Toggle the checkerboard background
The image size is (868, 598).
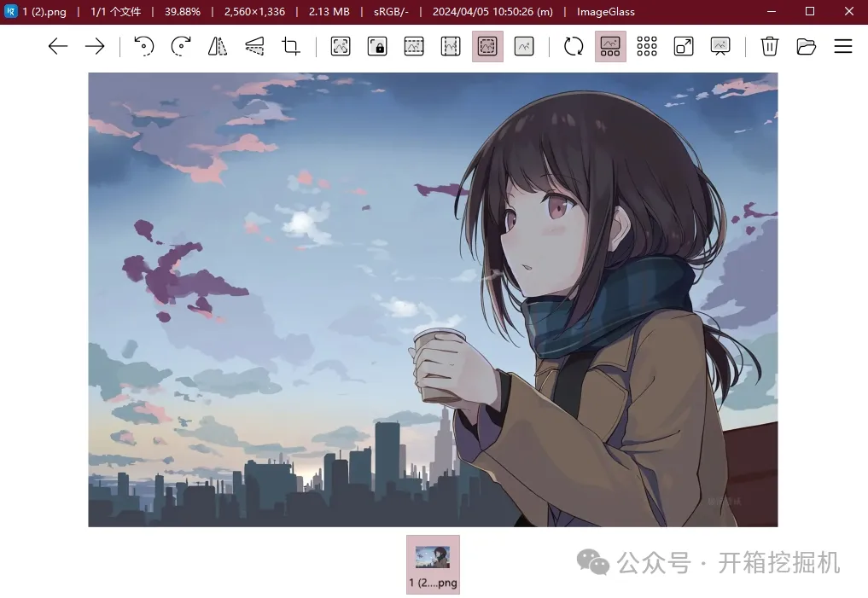coord(647,47)
